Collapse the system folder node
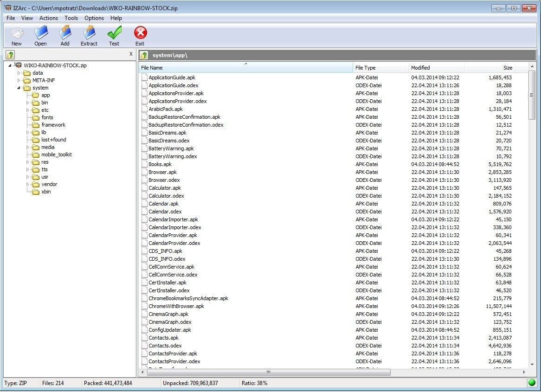541x392 pixels. pyautogui.click(x=19, y=88)
